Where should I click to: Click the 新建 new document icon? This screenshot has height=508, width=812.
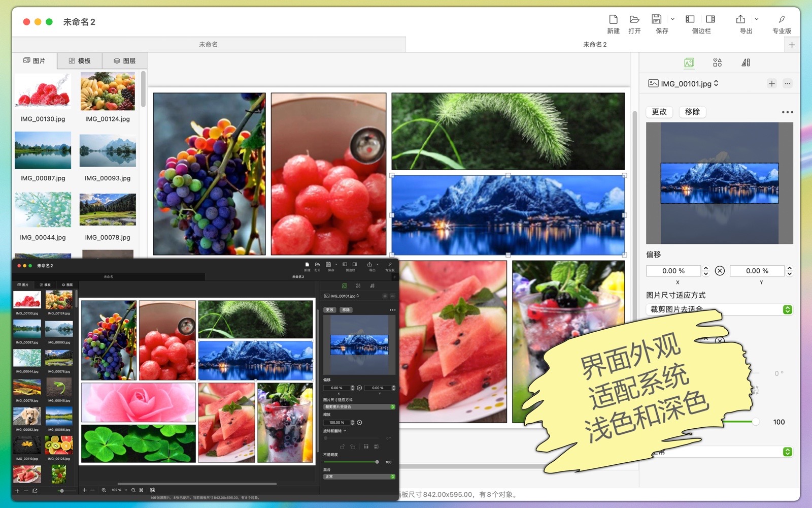point(613,20)
